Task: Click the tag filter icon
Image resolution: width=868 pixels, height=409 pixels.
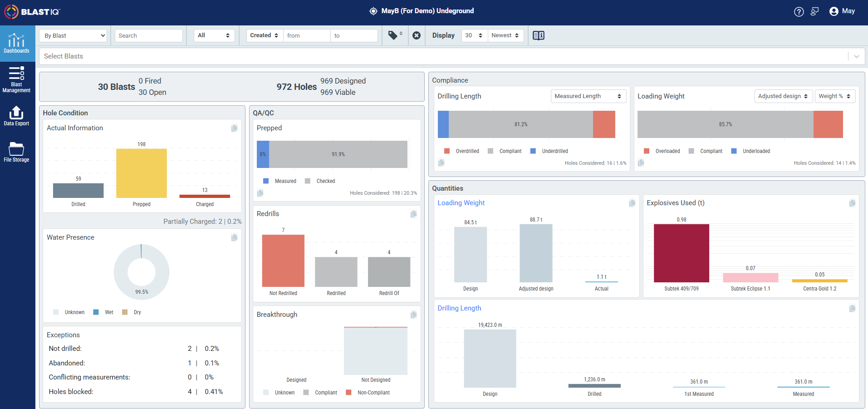Action: (393, 35)
